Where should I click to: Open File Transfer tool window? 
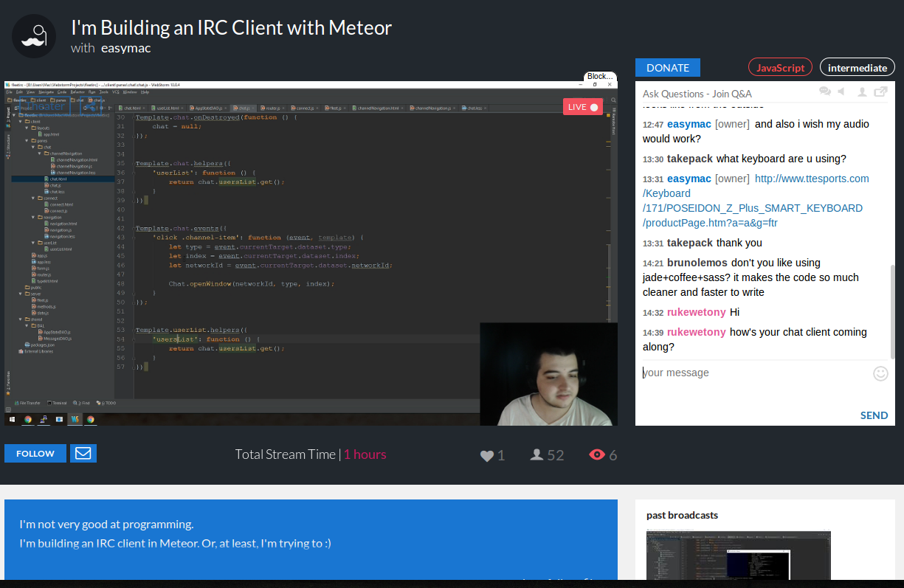click(27, 403)
